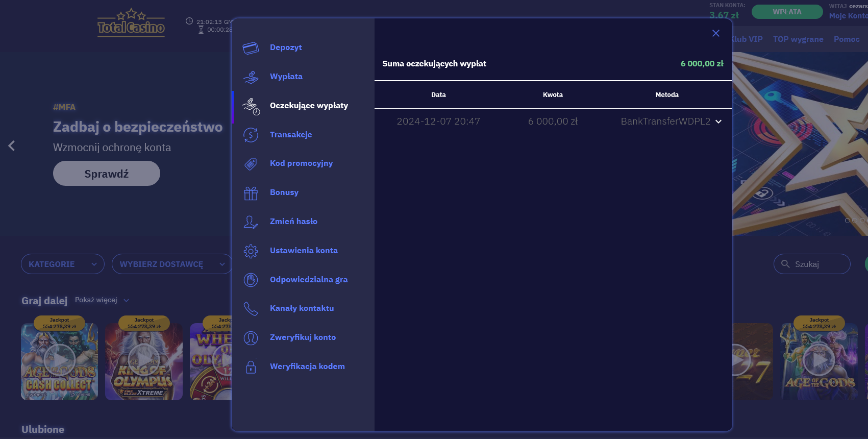Click the Transakcje dollar cycle icon
The image size is (868, 439).
tap(251, 135)
